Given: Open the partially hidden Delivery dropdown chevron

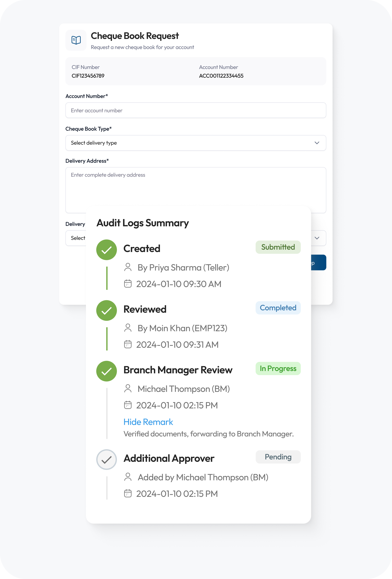Looking at the screenshot, I should [x=317, y=238].
